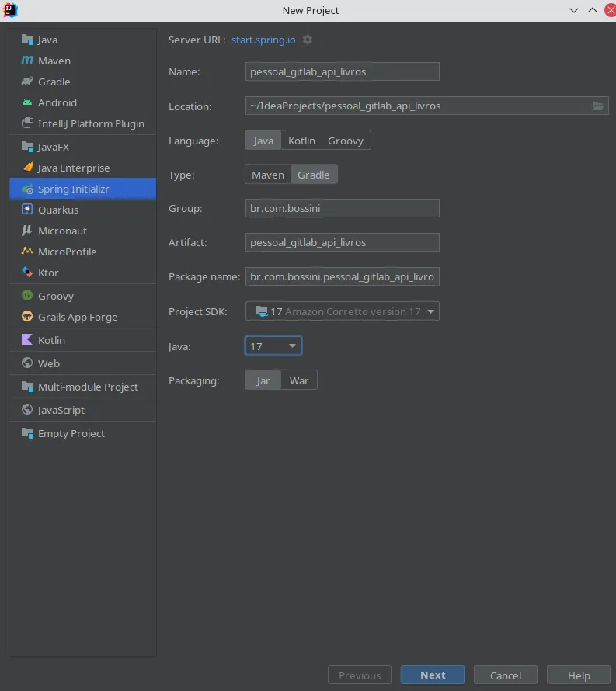Click the Multi-module Project folder icon
The height and width of the screenshot is (691, 616).
[x=27, y=387]
